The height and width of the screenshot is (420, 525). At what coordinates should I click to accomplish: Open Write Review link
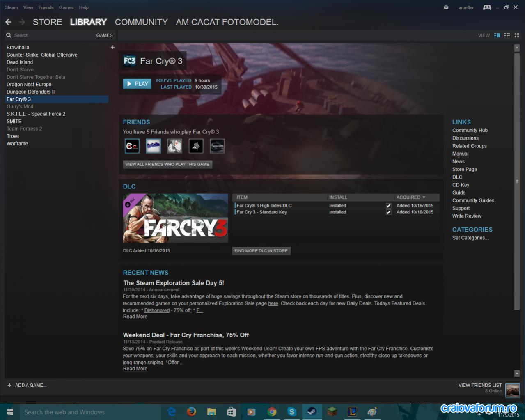point(467,216)
